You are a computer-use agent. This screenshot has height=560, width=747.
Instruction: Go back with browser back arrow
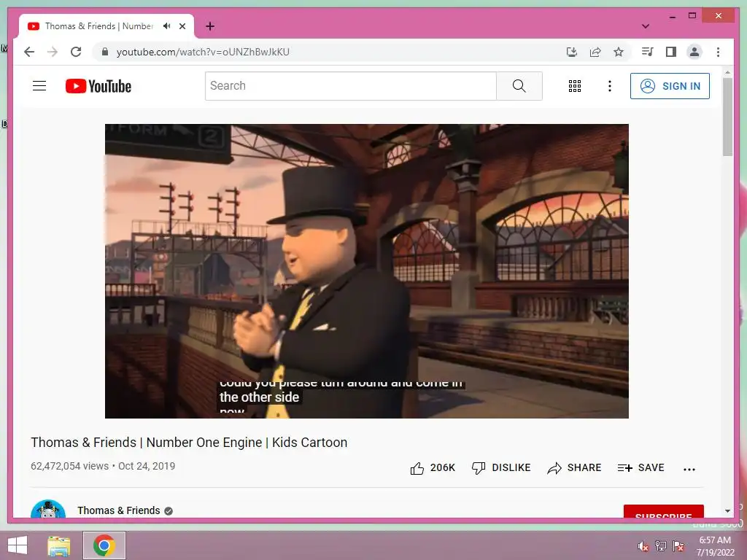pyautogui.click(x=29, y=52)
